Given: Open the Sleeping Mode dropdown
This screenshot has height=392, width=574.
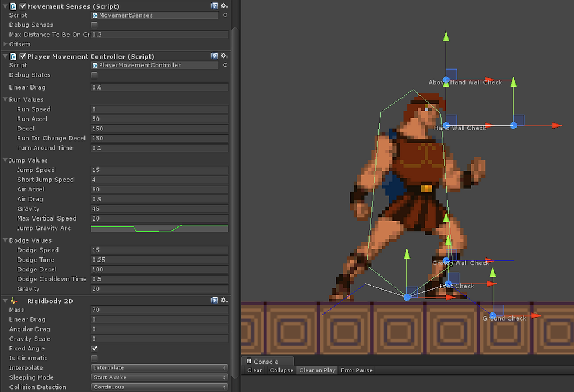Looking at the screenshot, I should point(159,377).
